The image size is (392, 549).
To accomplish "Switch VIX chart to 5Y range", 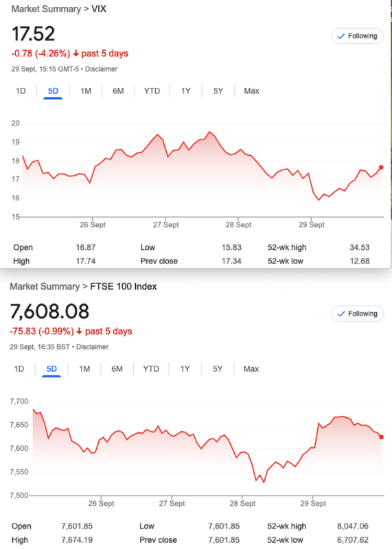I will click(218, 91).
